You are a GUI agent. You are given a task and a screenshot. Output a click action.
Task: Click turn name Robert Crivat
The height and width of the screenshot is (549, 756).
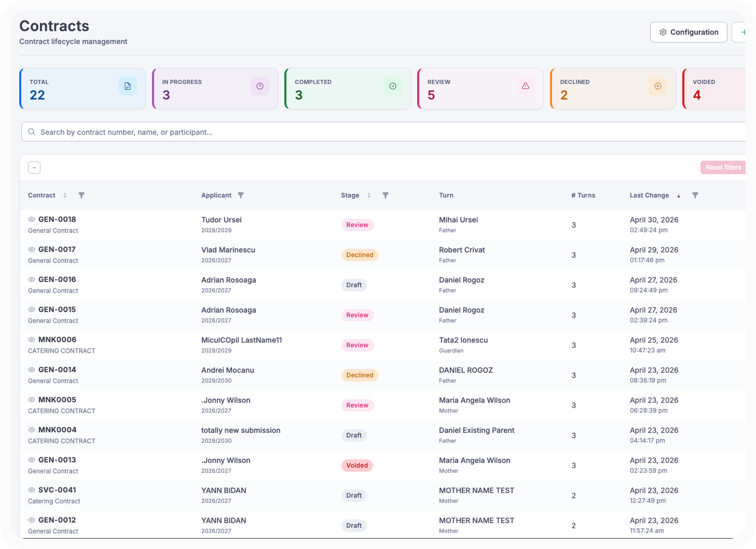click(462, 250)
